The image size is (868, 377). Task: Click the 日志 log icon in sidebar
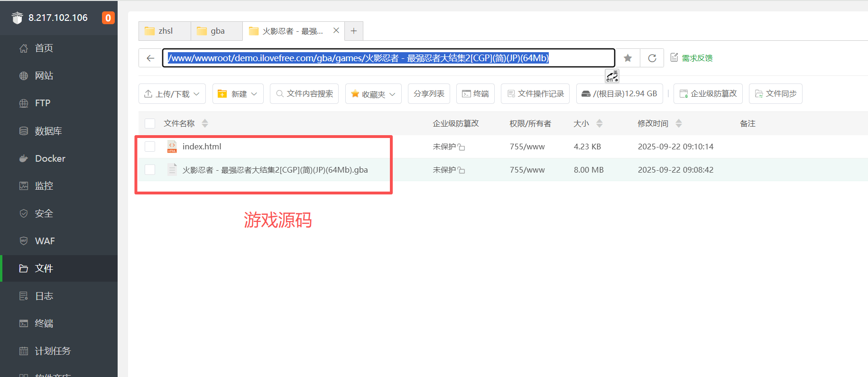[x=24, y=296]
